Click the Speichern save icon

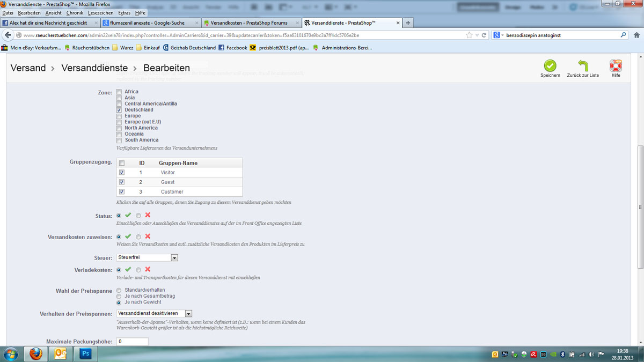tap(550, 65)
